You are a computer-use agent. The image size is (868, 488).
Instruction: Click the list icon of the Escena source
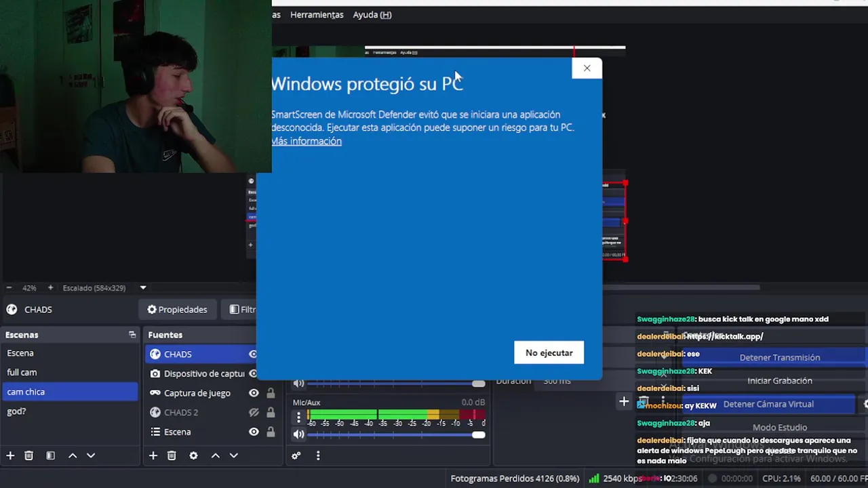pos(155,432)
